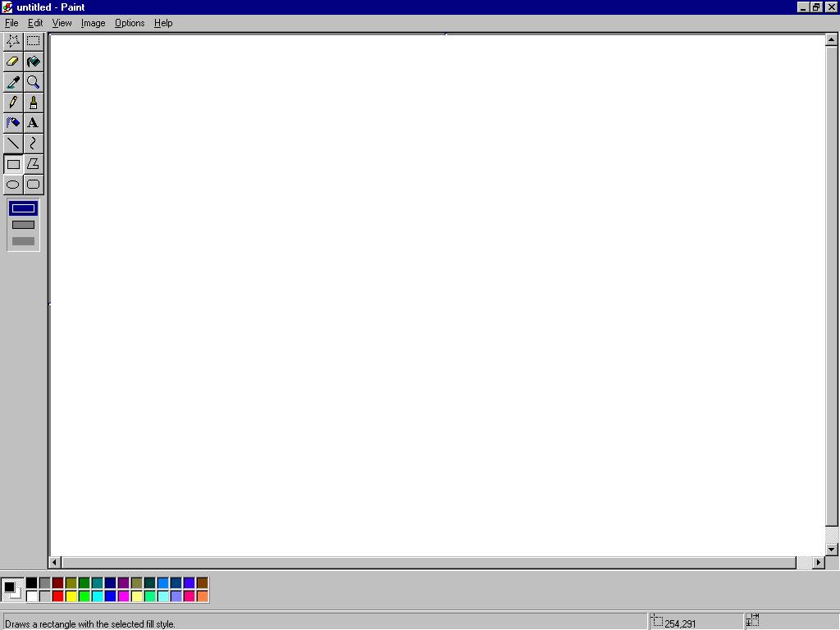Image resolution: width=840 pixels, height=630 pixels.
Task: Choose the outline-only fill style option
Action: 23,208
